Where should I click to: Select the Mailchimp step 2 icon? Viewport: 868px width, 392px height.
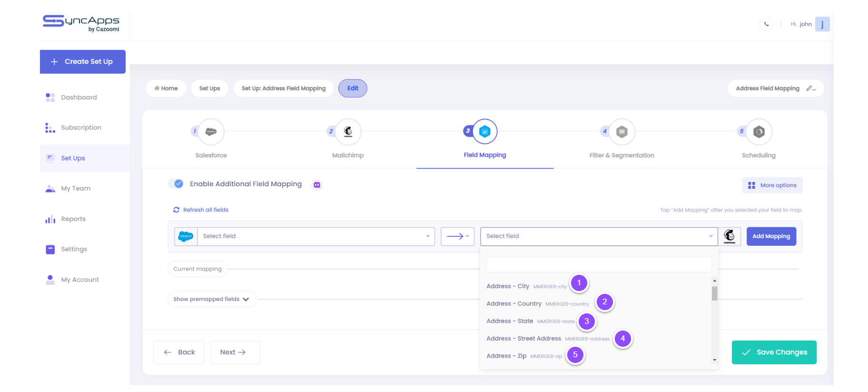(348, 131)
